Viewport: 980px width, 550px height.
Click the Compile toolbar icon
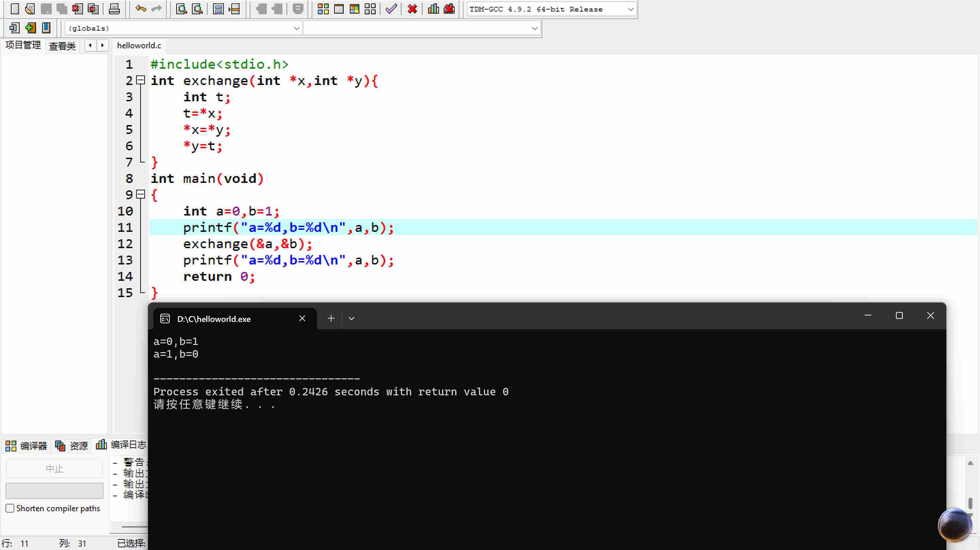tap(323, 9)
